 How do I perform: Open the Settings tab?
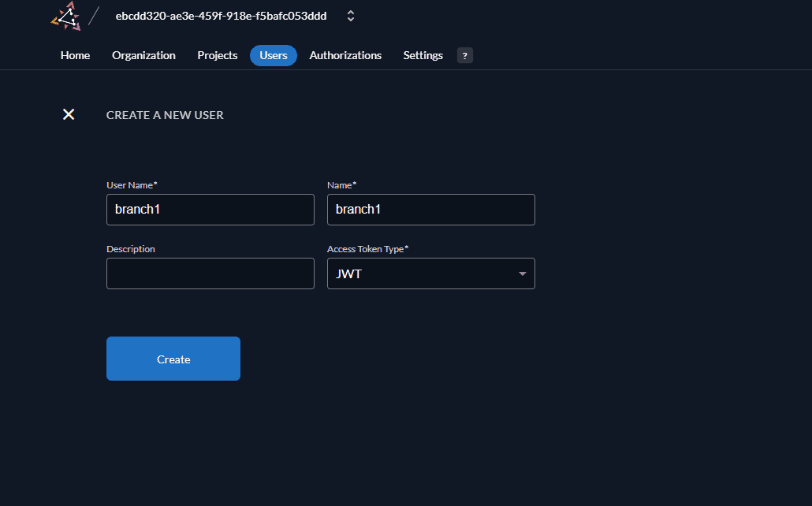[423, 55]
